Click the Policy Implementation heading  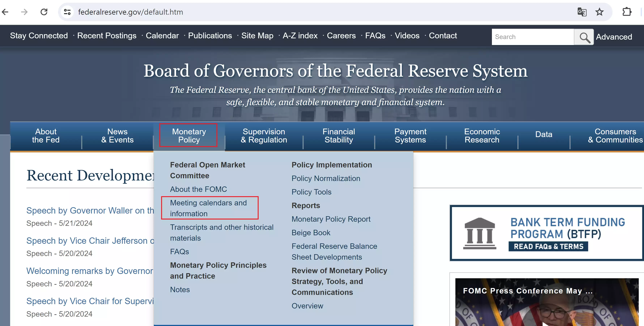[x=332, y=165]
